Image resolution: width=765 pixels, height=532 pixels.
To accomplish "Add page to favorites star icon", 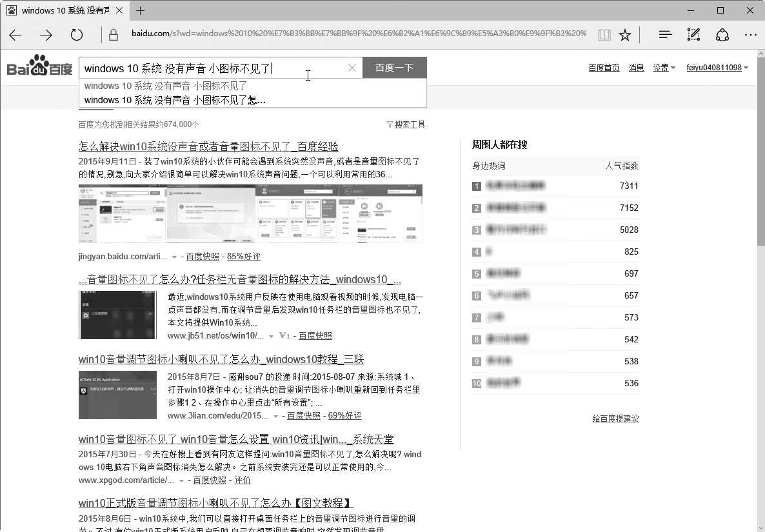I will tap(625, 35).
